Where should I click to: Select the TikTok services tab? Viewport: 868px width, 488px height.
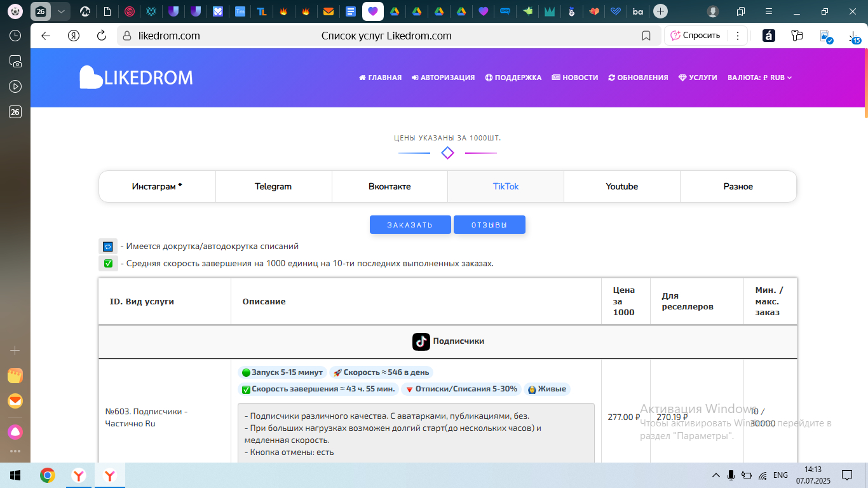506,187
